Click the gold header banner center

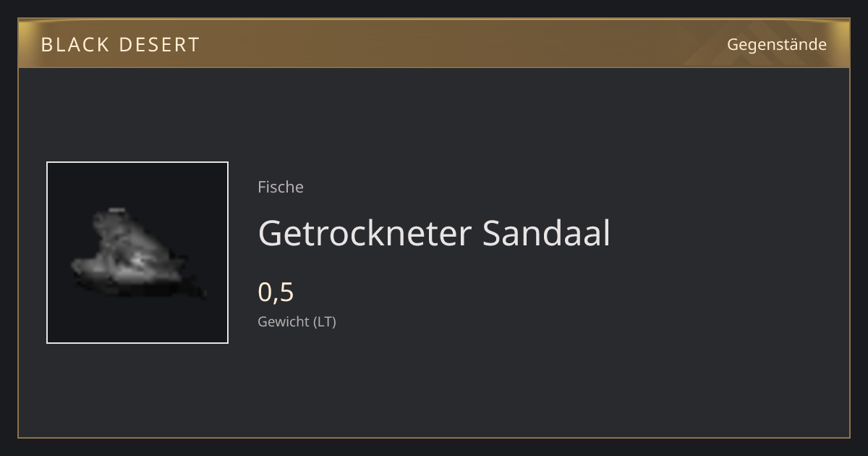[434, 43]
